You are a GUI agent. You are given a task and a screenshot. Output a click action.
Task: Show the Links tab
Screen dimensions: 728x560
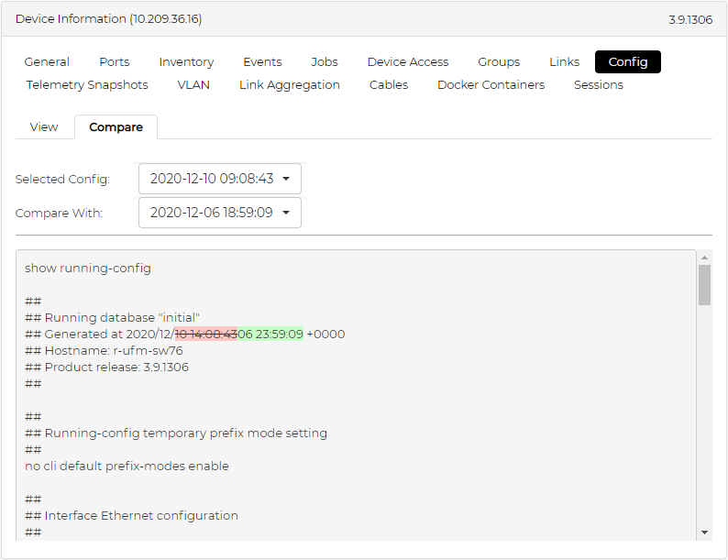(565, 62)
